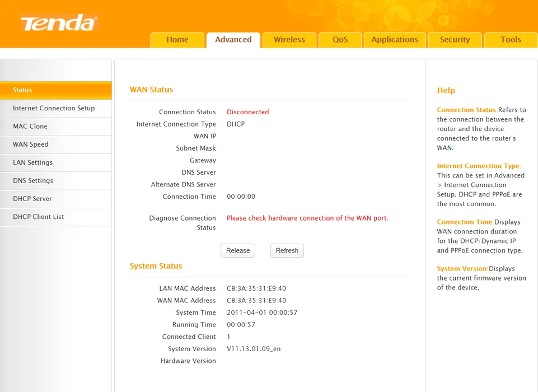Click the System Version help term
The height and width of the screenshot is (392, 538).
coord(462,268)
